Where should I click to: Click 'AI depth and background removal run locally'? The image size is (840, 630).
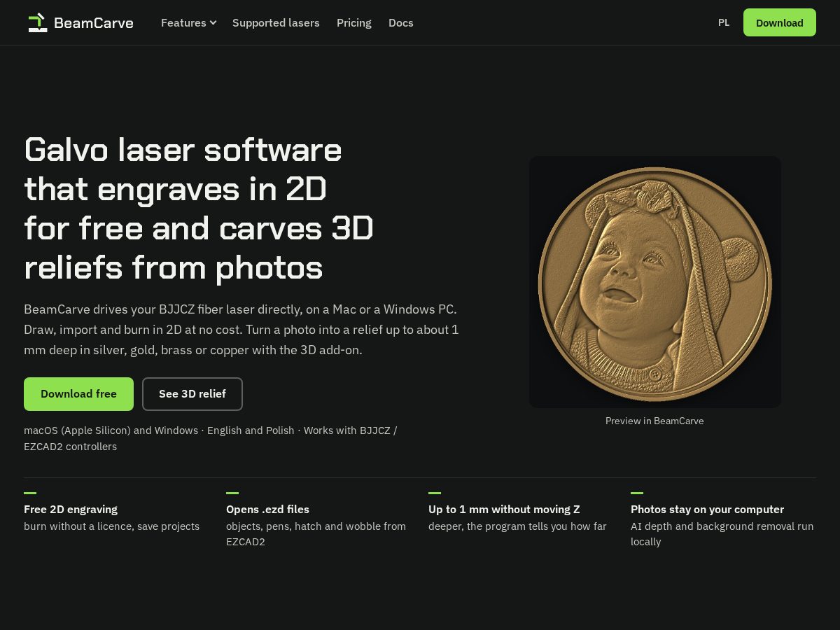(722, 534)
